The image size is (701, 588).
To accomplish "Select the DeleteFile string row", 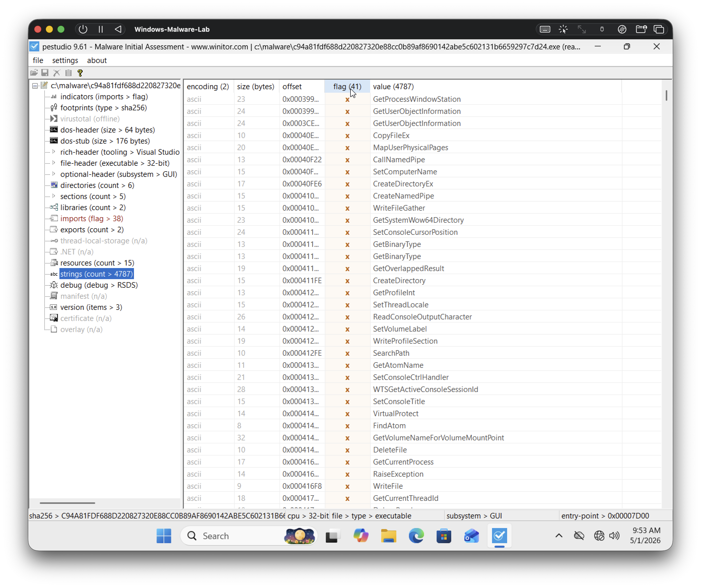I will coord(422,450).
